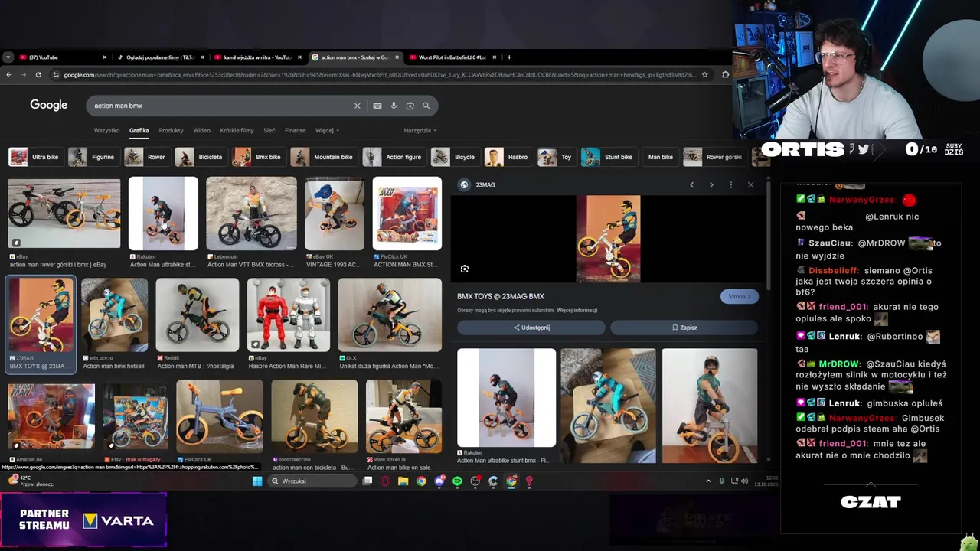Open Spotify from taskbar
Screen dimensions: 980x551
(x=457, y=481)
